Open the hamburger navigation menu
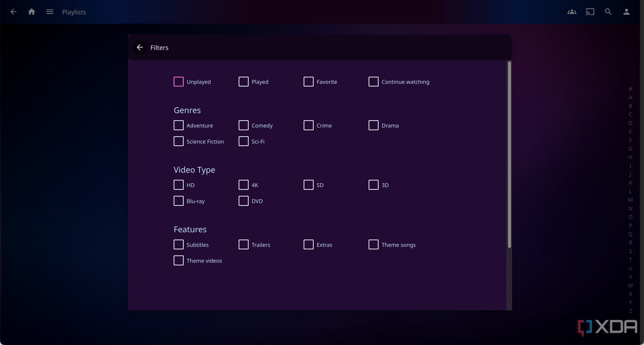The height and width of the screenshot is (345, 644). [x=50, y=12]
